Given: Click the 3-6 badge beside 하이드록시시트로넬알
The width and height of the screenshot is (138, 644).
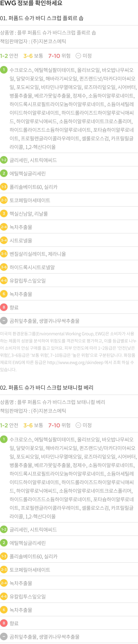Looking at the screenshot, I should 4,267.
